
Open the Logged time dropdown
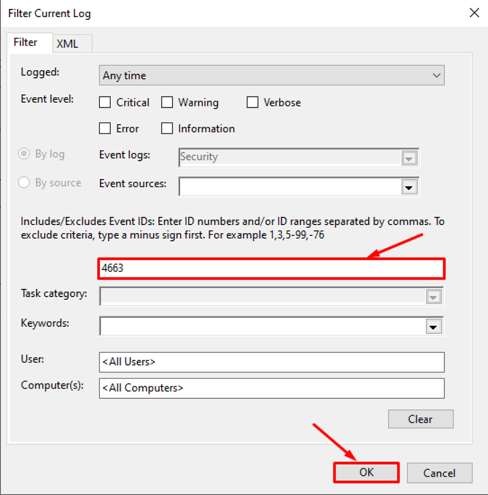(272, 75)
